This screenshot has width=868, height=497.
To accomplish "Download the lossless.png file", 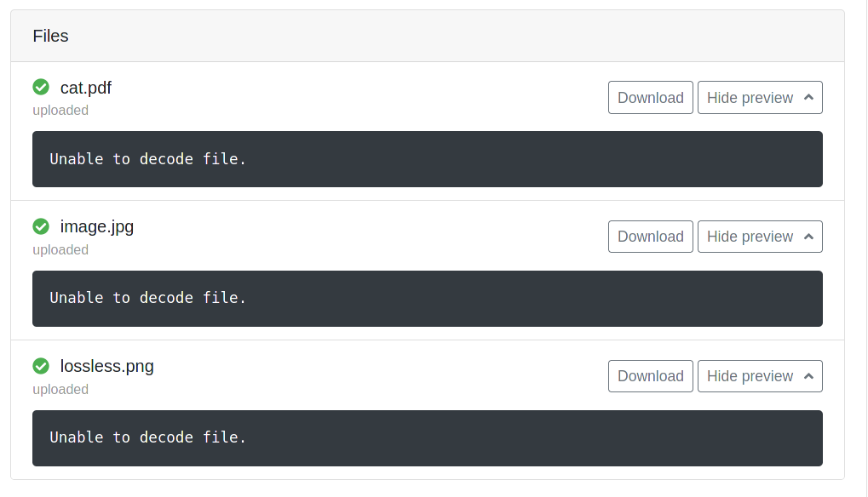I will coord(650,375).
